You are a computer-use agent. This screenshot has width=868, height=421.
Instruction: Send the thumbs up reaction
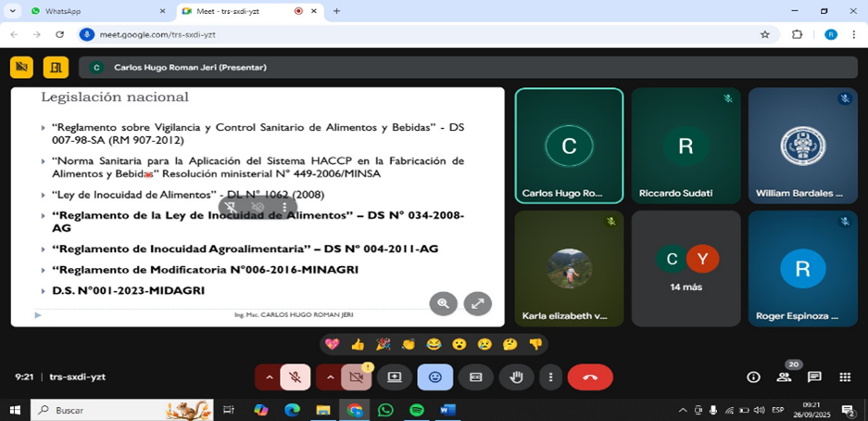tap(358, 344)
